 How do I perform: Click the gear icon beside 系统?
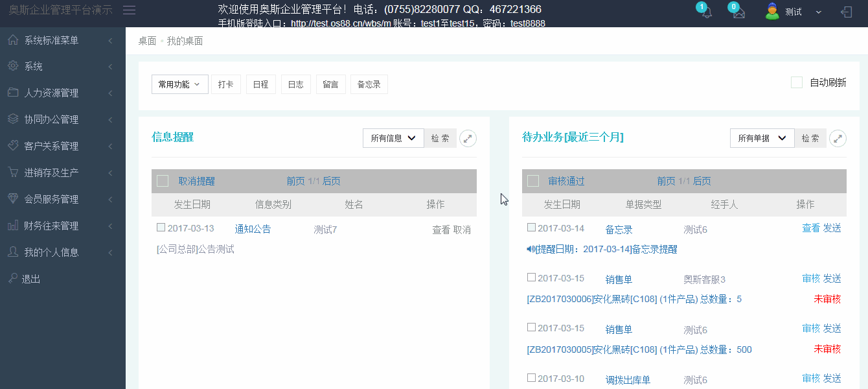(x=13, y=66)
